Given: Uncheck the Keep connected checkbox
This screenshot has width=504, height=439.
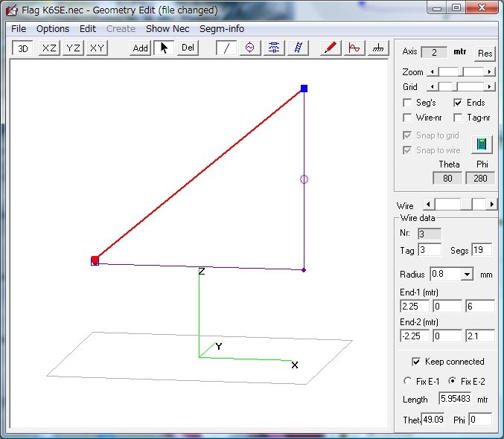Looking at the screenshot, I should tap(416, 362).
